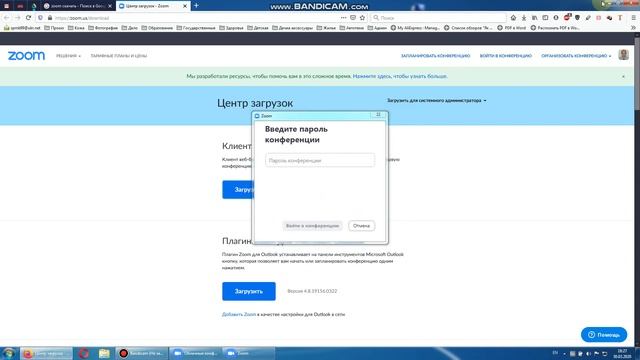Click the 'Пароль конференции' input field
Image resolution: width=640 pixels, height=360 pixels.
click(320, 160)
